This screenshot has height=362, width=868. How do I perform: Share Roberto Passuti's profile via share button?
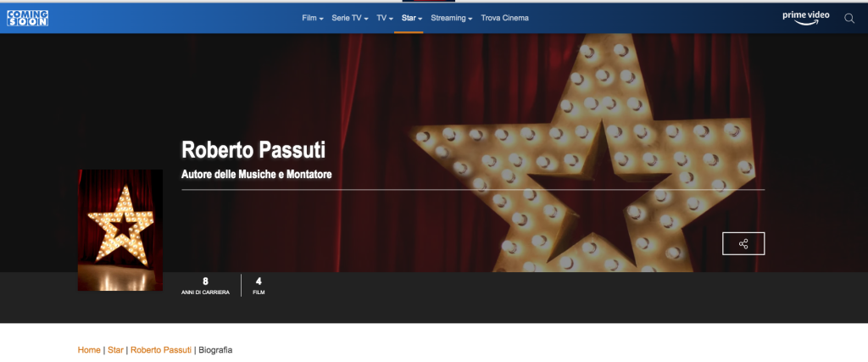coord(743,243)
